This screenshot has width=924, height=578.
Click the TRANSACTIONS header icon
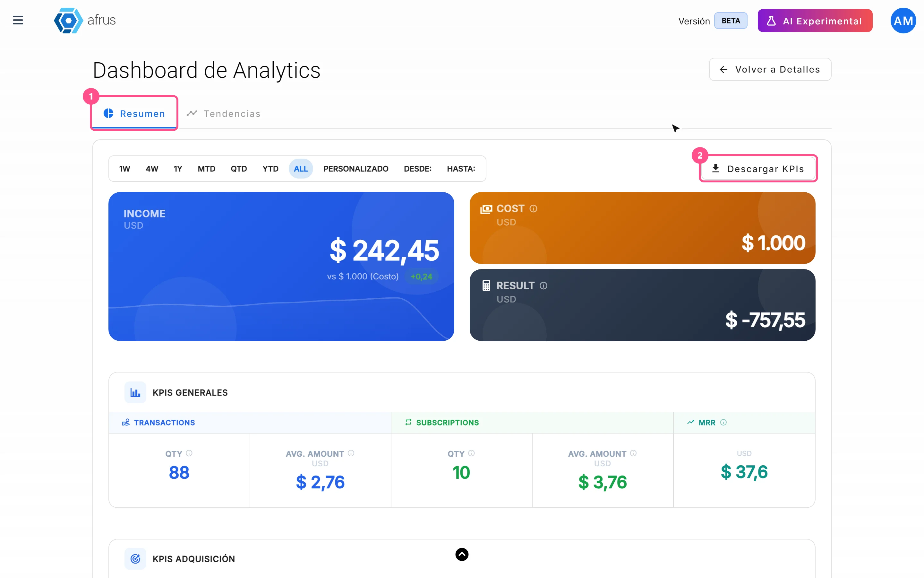[x=126, y=422]
